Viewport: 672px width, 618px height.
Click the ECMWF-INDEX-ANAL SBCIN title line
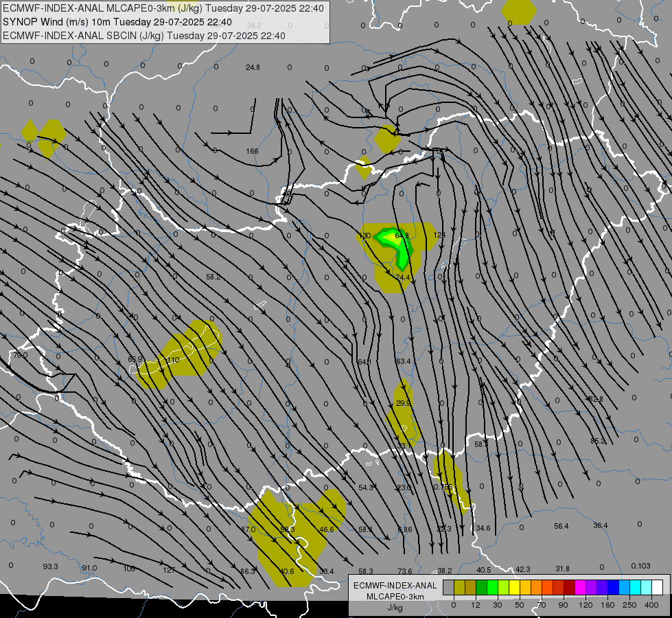(144, 36)
